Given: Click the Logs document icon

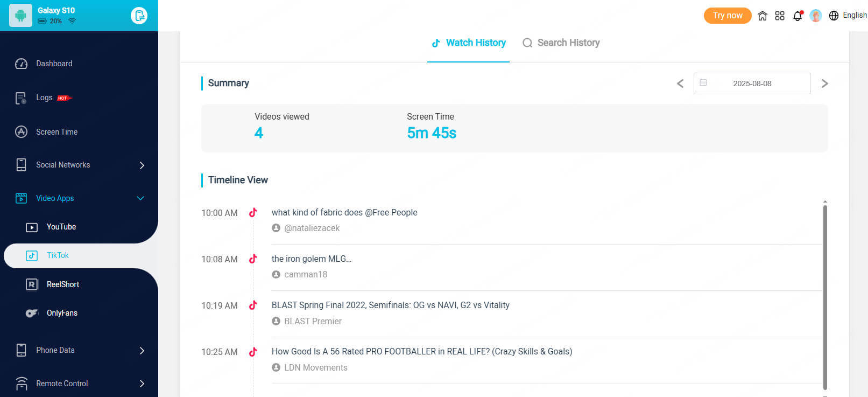Looking at the screenshot, I should tap(21, 98).
